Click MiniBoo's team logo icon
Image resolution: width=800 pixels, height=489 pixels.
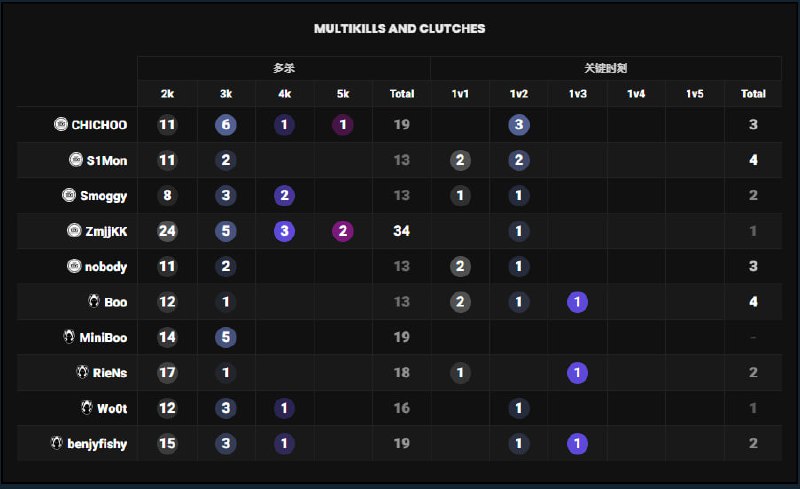69,337
